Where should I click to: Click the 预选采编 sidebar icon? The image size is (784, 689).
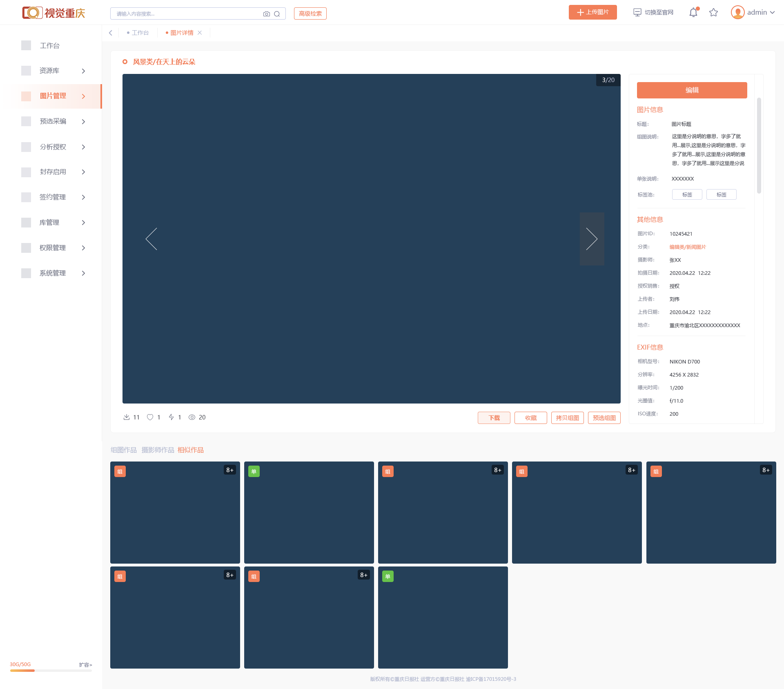[x=26, y=121]
